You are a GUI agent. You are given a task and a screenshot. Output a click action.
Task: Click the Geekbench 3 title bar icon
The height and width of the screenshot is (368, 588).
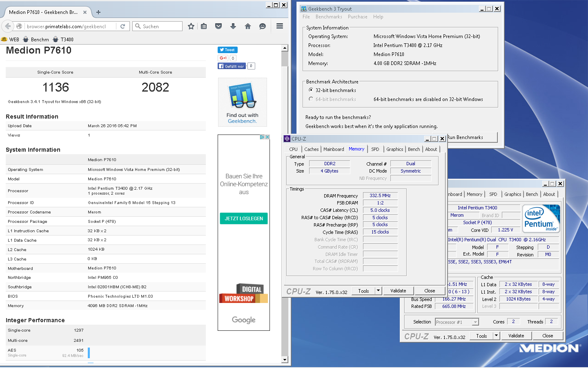coord(304,9)
